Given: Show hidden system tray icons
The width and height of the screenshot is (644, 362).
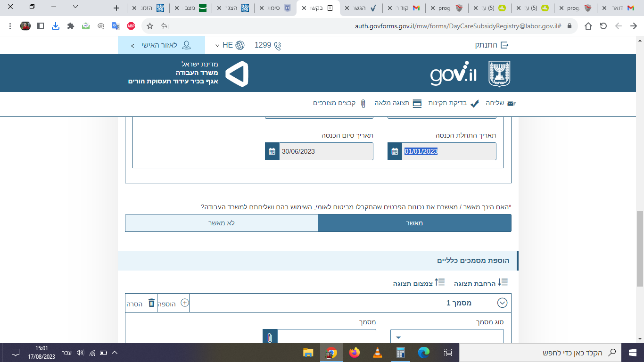Looking at the screenshot, I should pos(114,353).
